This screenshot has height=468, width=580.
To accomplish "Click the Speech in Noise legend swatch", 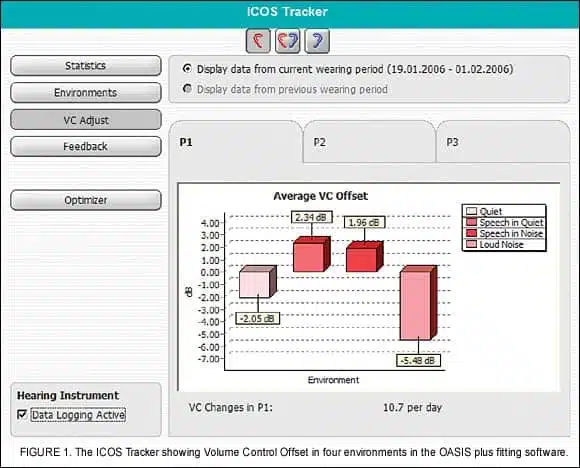I will click(471, 233).
